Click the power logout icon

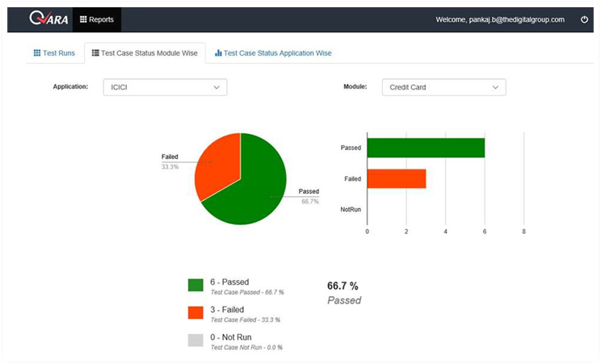[x=584, y=19]
